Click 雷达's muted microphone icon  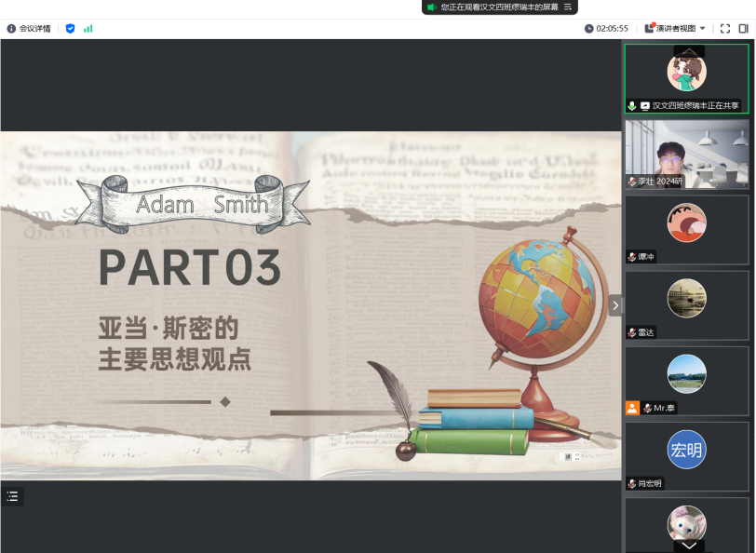tap(632, 332)
